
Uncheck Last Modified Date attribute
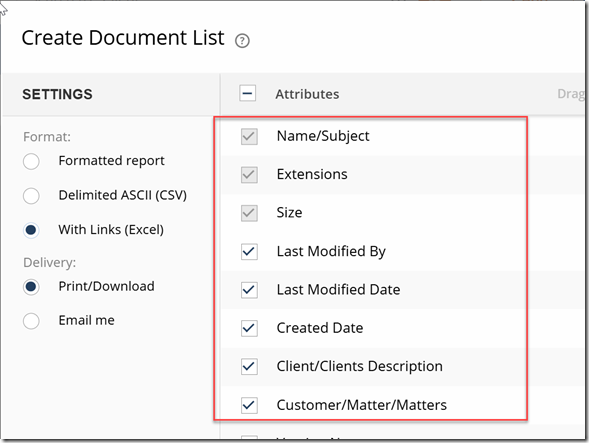click(x=249, y=290)
